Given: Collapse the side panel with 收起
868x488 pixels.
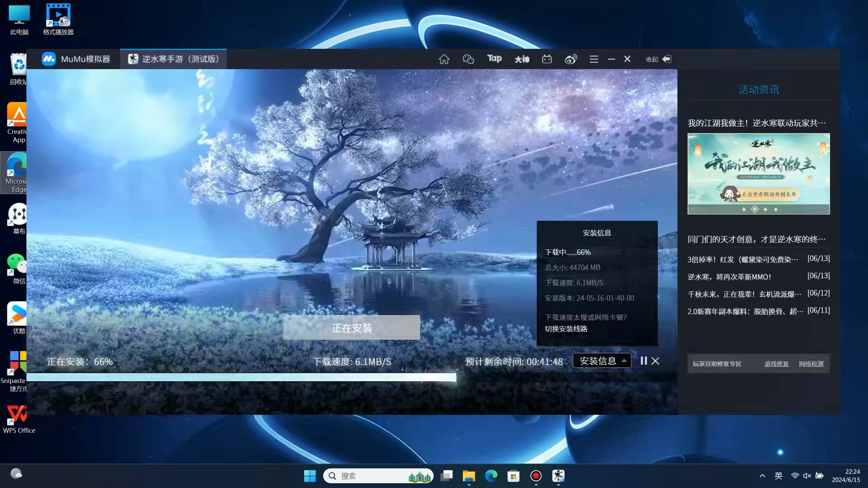Looking at the screenshot, I should [x=658, y=59].
